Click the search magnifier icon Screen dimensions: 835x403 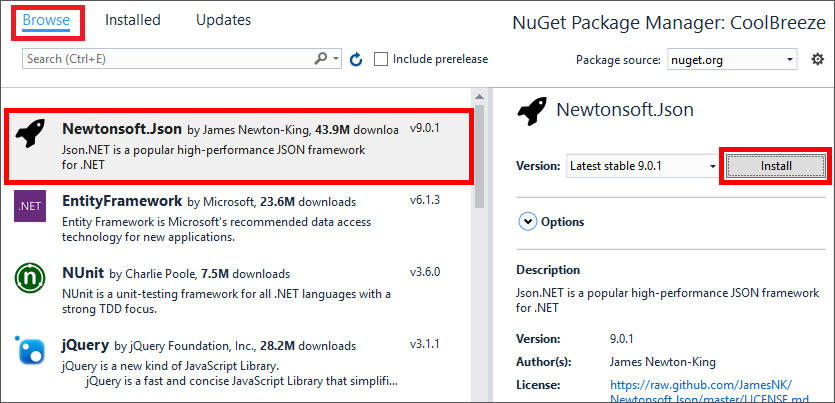[322, 60]
